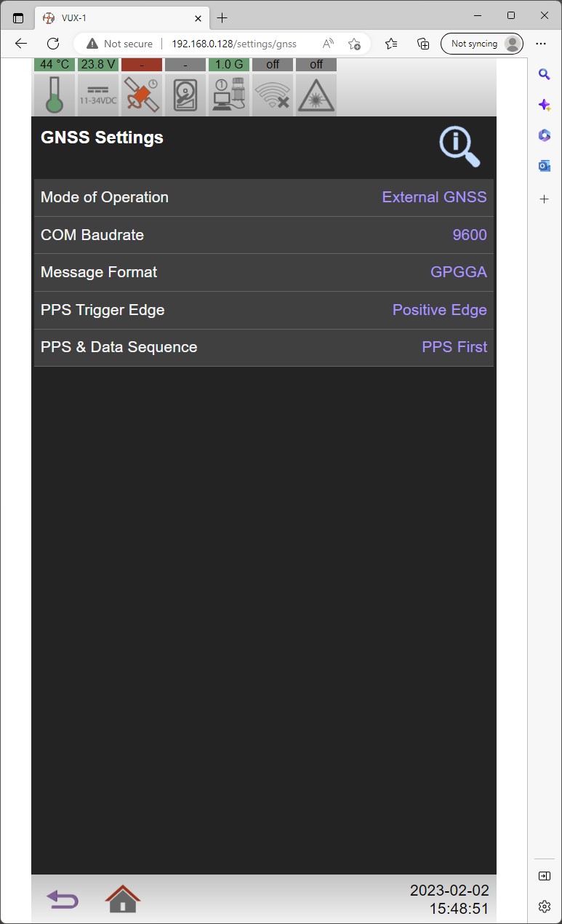Image resolution: width=562 pixels, height=924 pixels.
Task: Click the 11-34VDC power supply icon
Action: point(98,95)
